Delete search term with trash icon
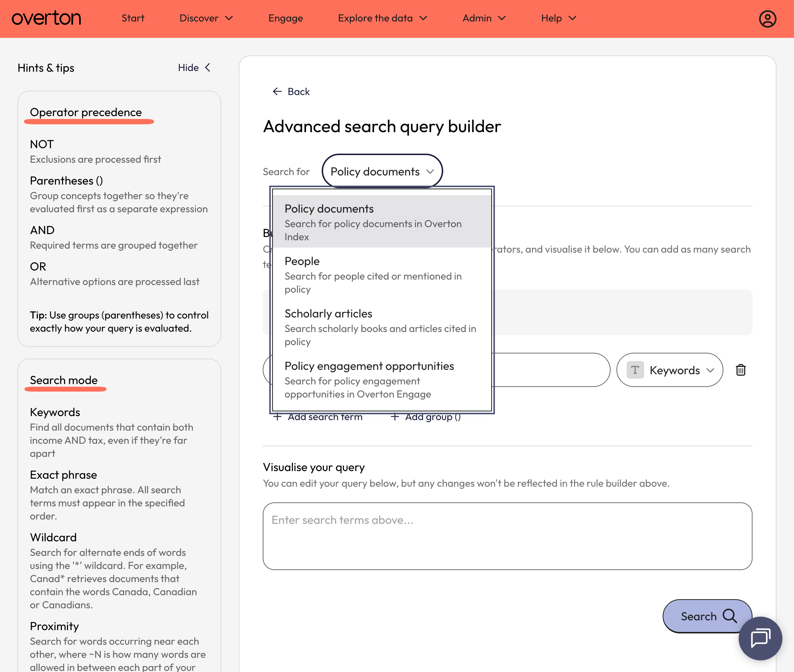The height and width of the screenshot is (672, 794). coord(740,370)
